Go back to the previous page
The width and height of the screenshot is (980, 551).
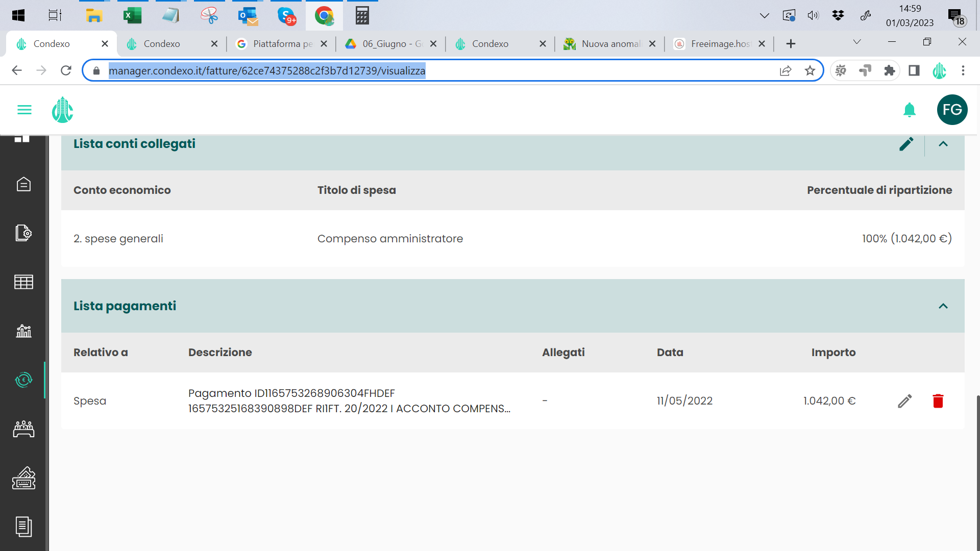[x=17, y=70]
